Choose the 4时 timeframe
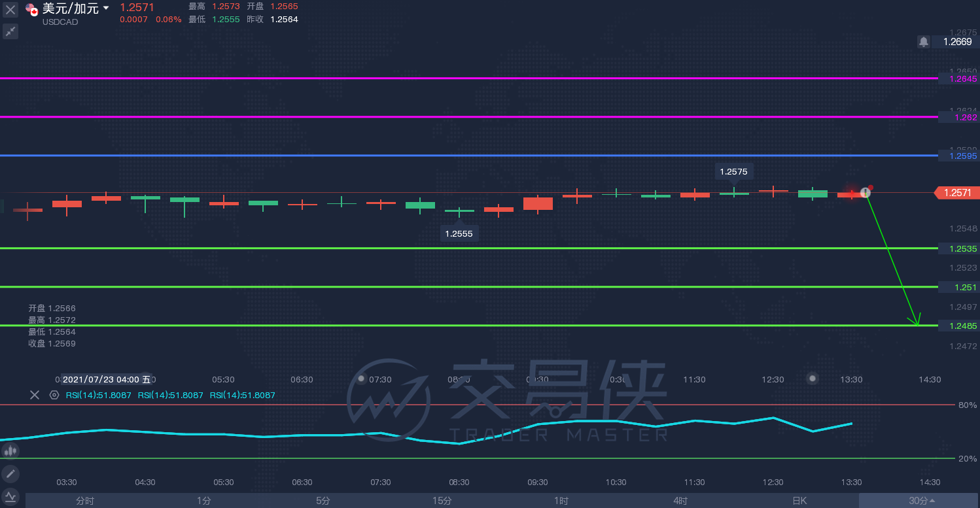Viewport: 980px width, 508px height. 680,501
